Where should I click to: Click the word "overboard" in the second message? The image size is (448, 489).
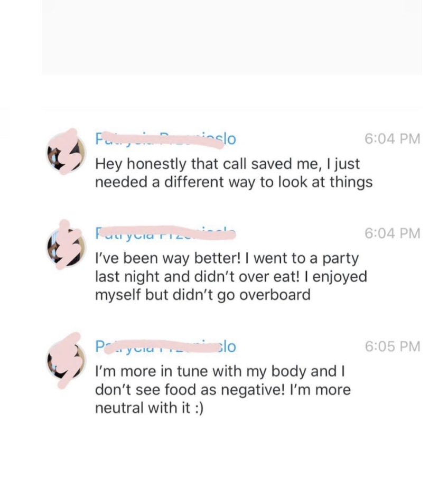(x=275, y=295)
